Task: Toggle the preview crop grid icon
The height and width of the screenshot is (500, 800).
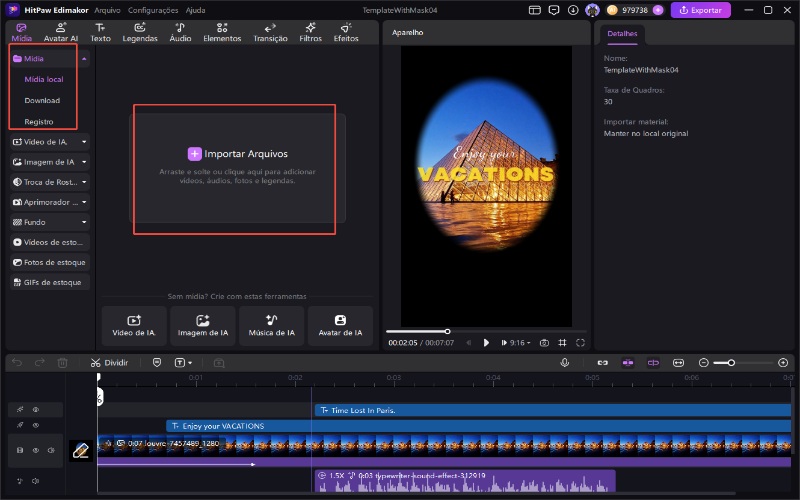Action: click(x=562, y=343)
